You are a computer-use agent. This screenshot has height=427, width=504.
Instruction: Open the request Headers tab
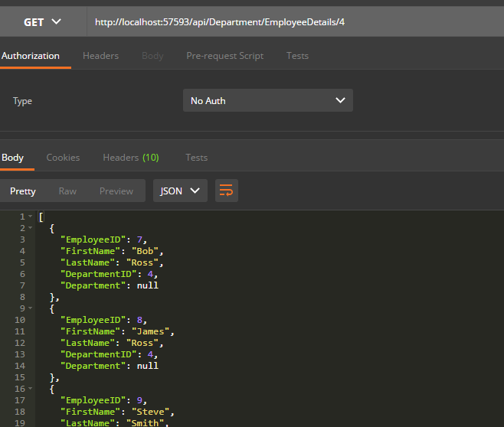click(x=100, y=56)
